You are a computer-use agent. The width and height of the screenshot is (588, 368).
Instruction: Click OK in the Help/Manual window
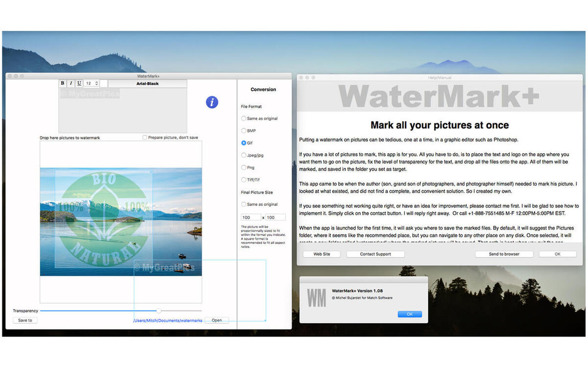click(558, 254)
